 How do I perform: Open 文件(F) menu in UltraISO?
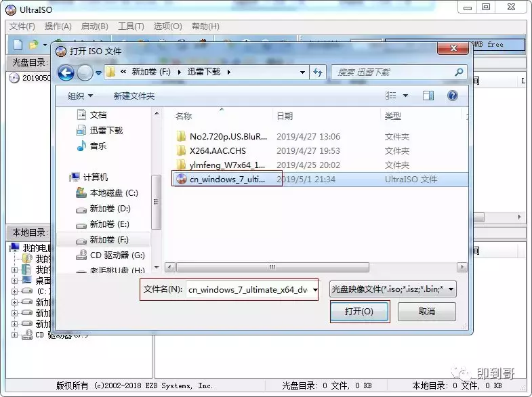[x=22, y=26]
